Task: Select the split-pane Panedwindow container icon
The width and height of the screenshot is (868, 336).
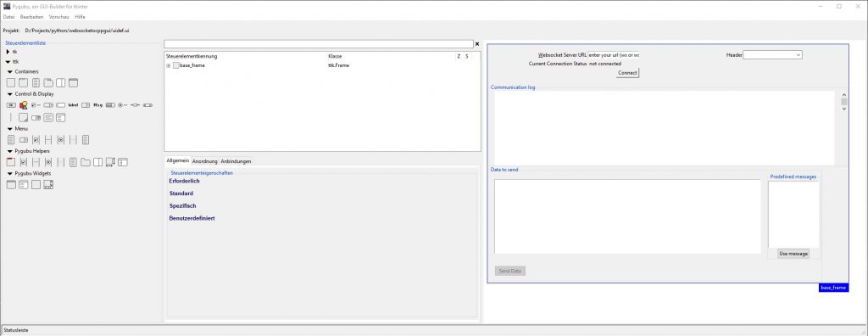Action: pyautogui.click(x=60, y=82)
